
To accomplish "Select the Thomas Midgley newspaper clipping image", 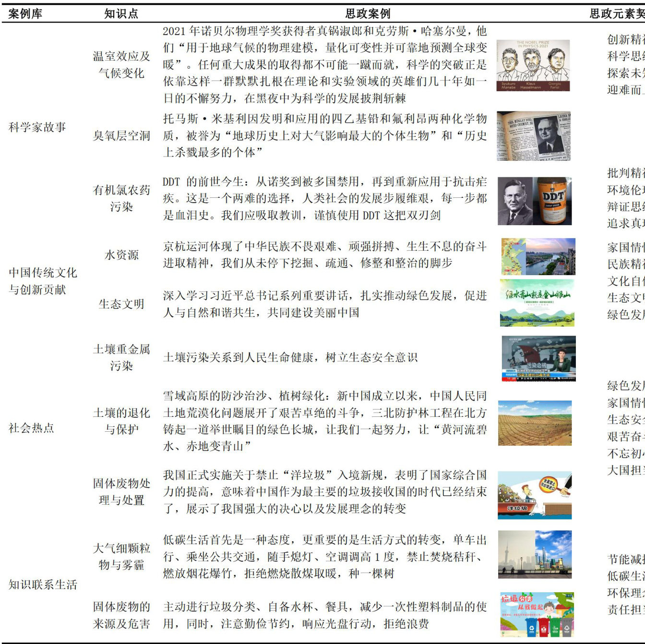I will [534, 136].
